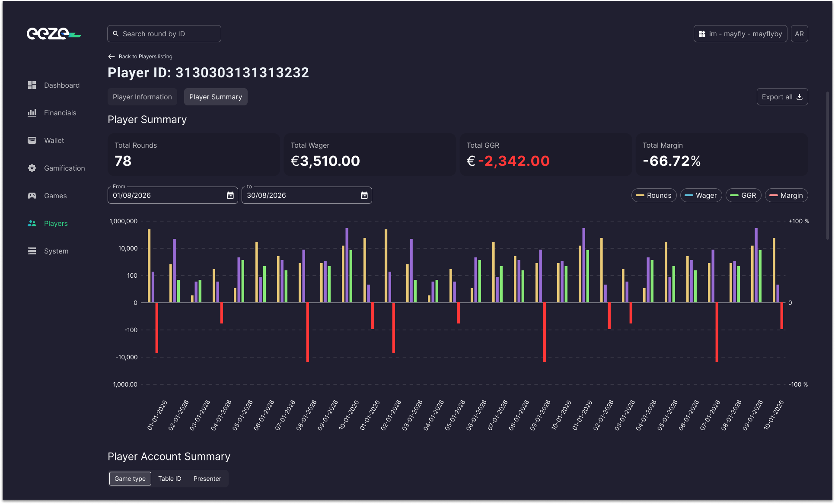
Task: Select the Financials bar chart icon
Action: click(32, 113)
